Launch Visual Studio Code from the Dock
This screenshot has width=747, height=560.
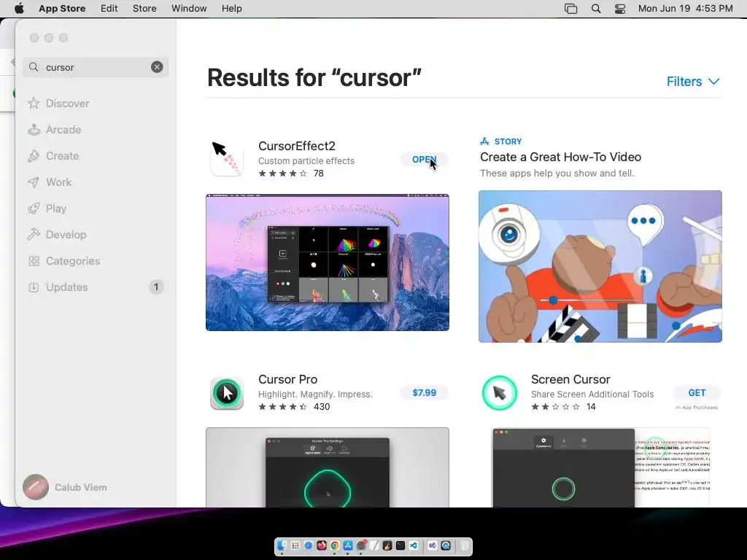(x=414, y=545)
